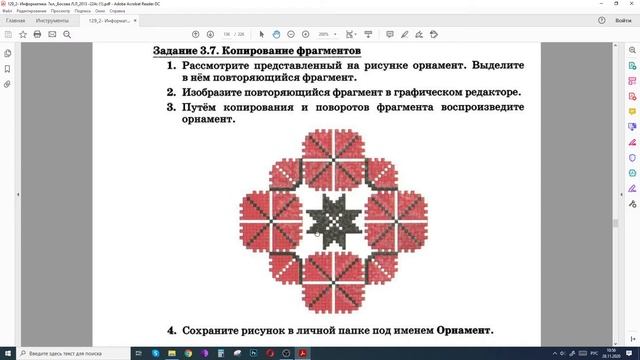Click the save file icon in toolbar
Screen dimensions: 640x360
(x=8, y=35)
